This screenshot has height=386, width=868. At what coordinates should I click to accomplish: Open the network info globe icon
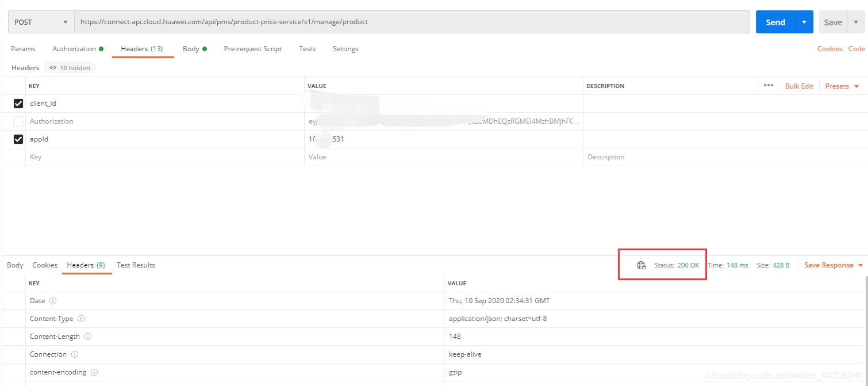[642, 265]
